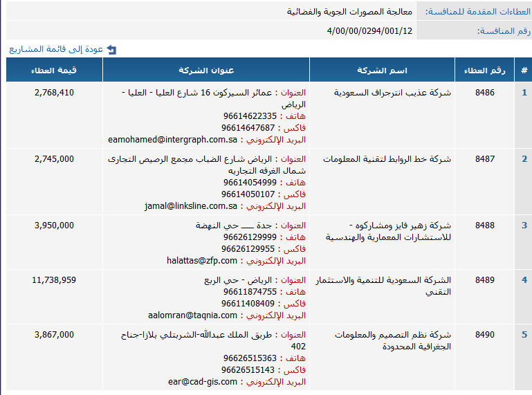
Task: Select company شركة زهير فايز ومشاركوه
Action: coord(389,232)
